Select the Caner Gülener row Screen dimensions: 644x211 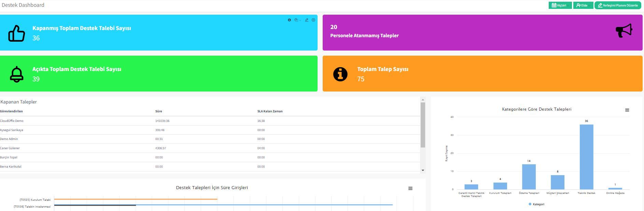(x=210, y=148)
